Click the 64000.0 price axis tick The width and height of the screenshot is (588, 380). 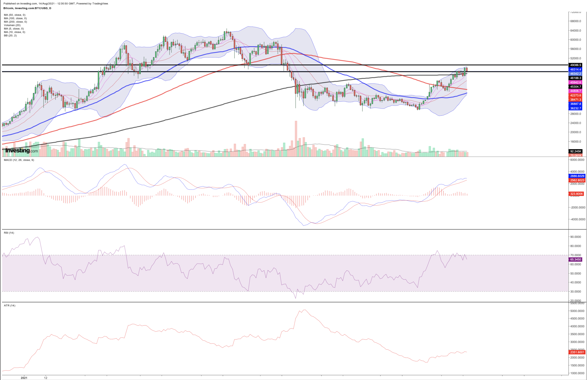pos(576,31)
